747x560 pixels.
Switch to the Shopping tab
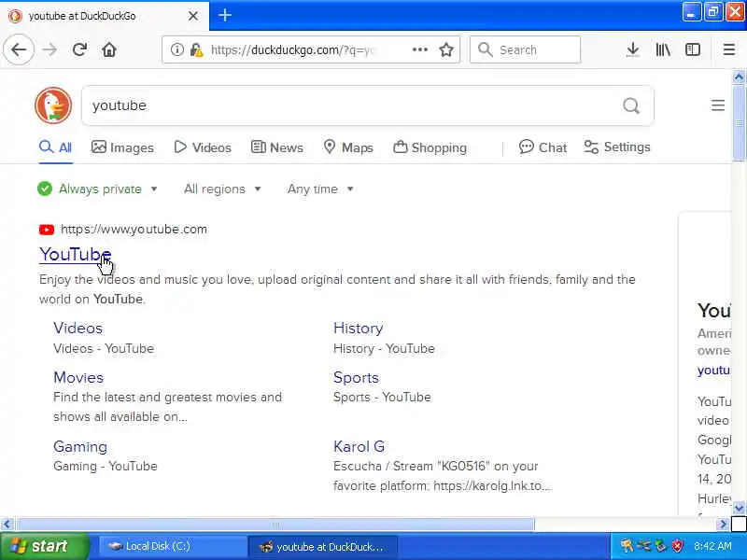tap(430, 147)
